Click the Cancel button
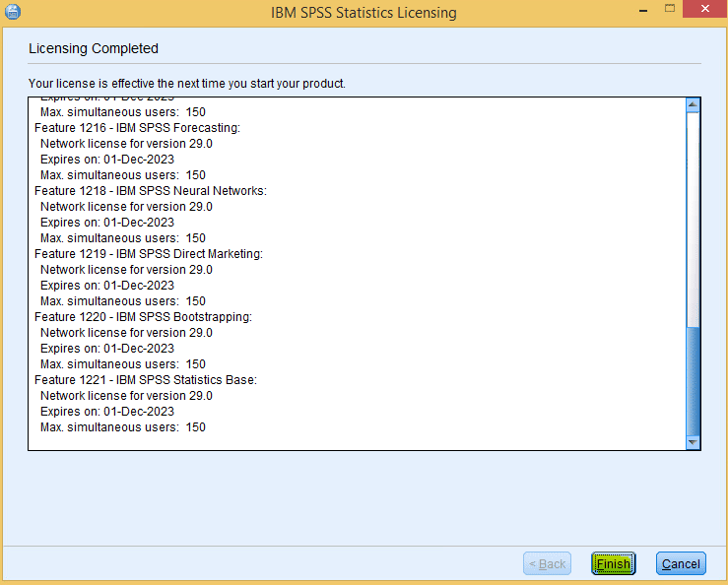The image size is (728, 585). click(x=681, y=563)
